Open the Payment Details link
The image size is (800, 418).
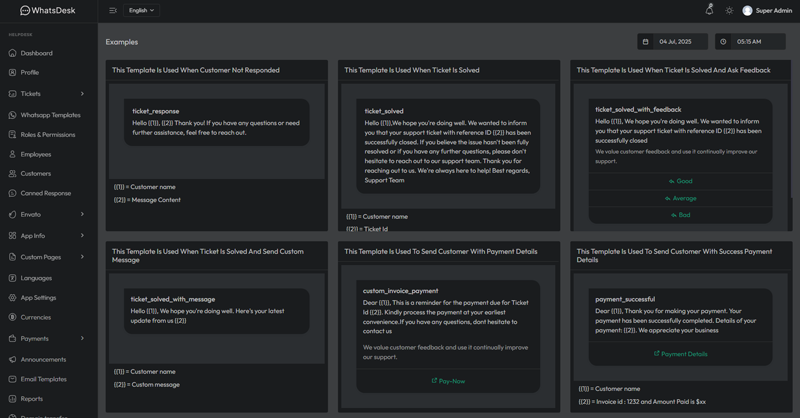pos(680,354)
